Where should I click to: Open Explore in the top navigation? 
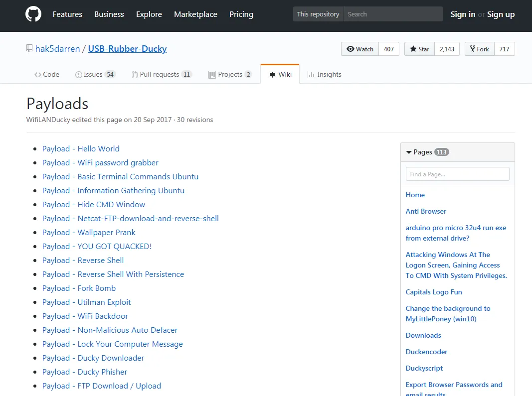tap(149, 14)
